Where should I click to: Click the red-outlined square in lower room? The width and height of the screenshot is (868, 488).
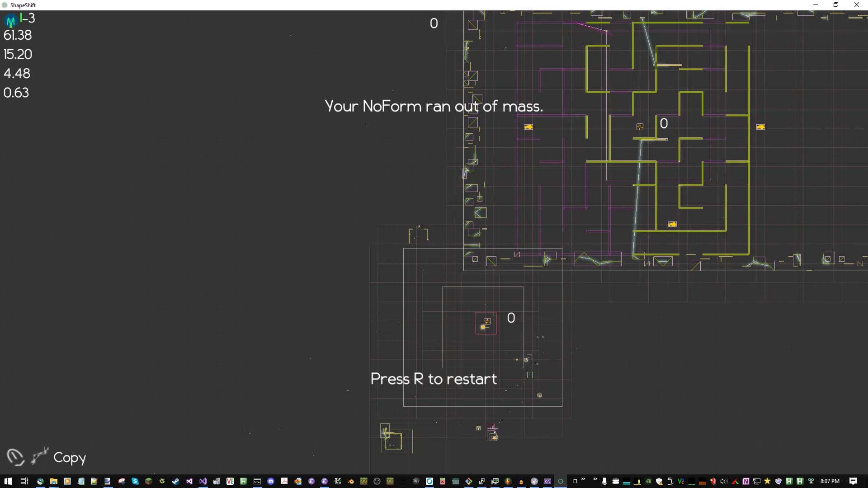[x=486, y=324]
